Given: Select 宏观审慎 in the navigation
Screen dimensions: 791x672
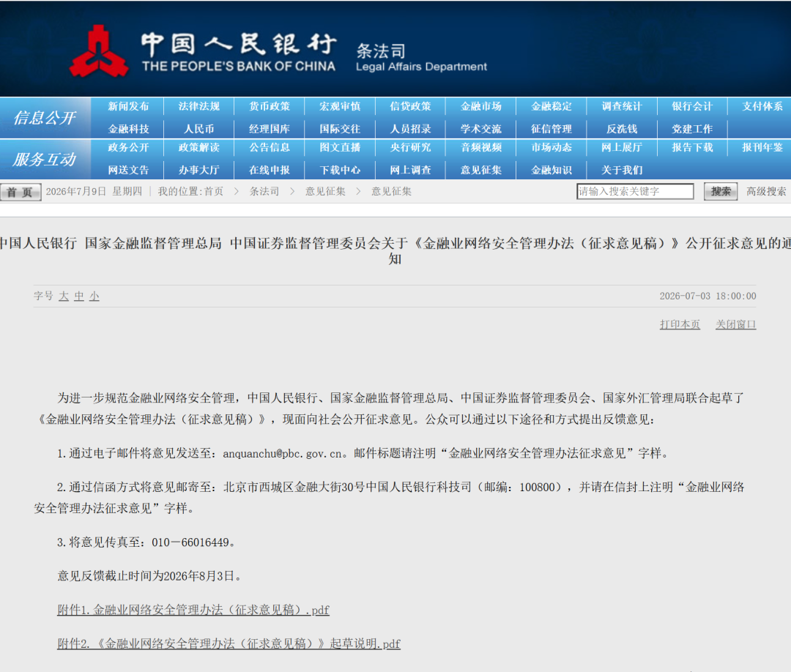Looking at the screenshot, I should coord(340,106).
